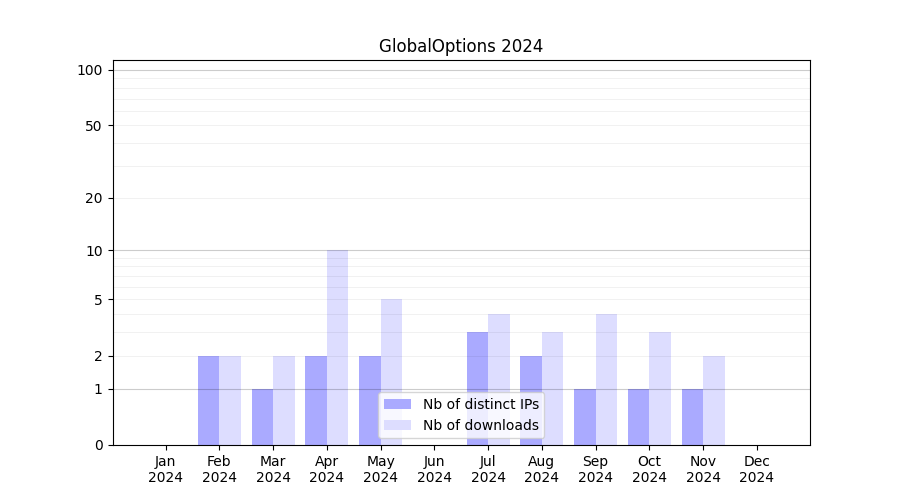Click the dark blue distinct IPs legend swatch
The height and width of the screenshot is (500, 900).
(x=397, y=404)
